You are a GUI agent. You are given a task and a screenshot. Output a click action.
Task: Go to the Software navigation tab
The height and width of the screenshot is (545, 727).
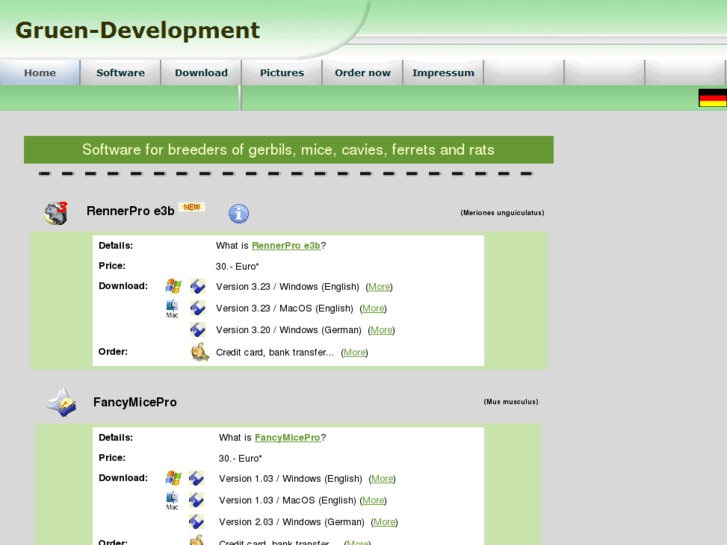pyautogui.click(x=121, y=72)
